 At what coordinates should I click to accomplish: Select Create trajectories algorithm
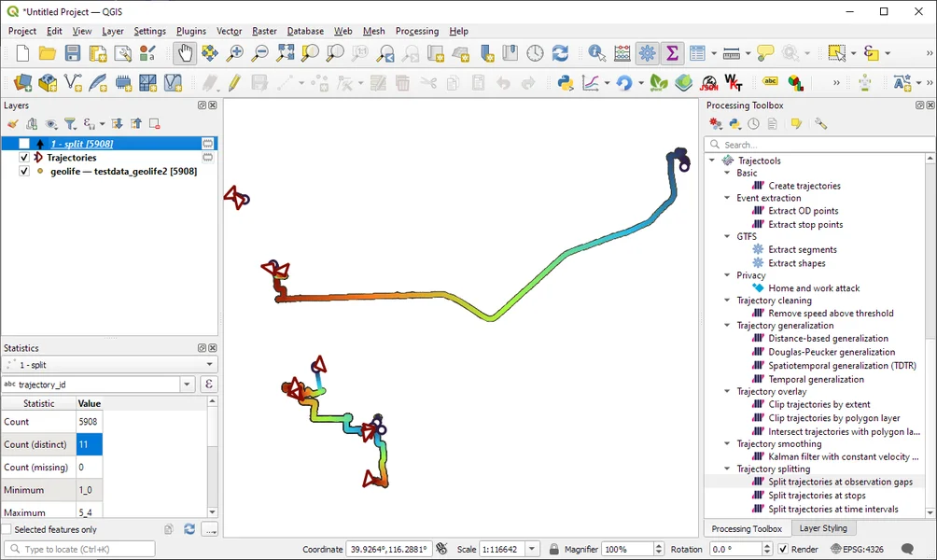pyautogui.click(x=804, y=186)
